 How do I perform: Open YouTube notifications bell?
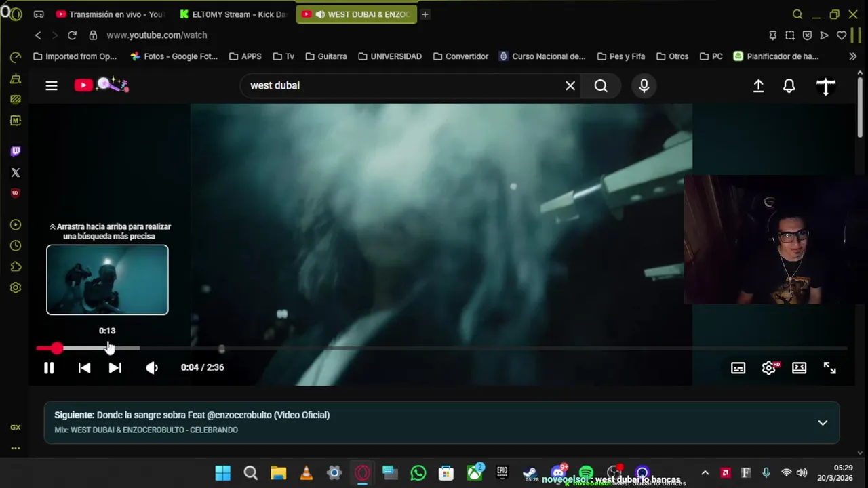[x=789, y=86]
